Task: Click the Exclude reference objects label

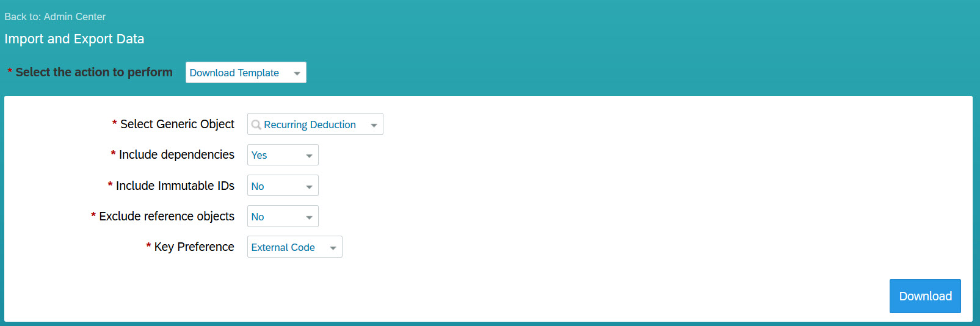Action: coord(167,216)
